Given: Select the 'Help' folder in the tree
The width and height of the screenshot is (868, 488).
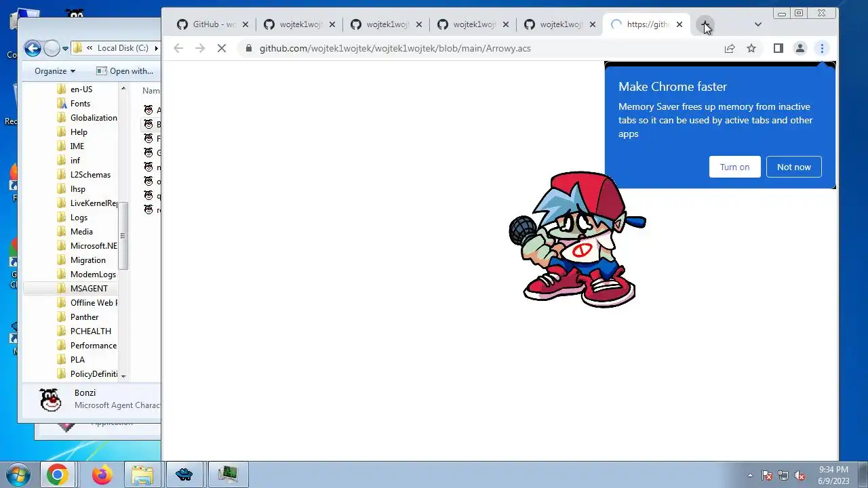Looking at the screenshot, I should (x=79, y=131).
